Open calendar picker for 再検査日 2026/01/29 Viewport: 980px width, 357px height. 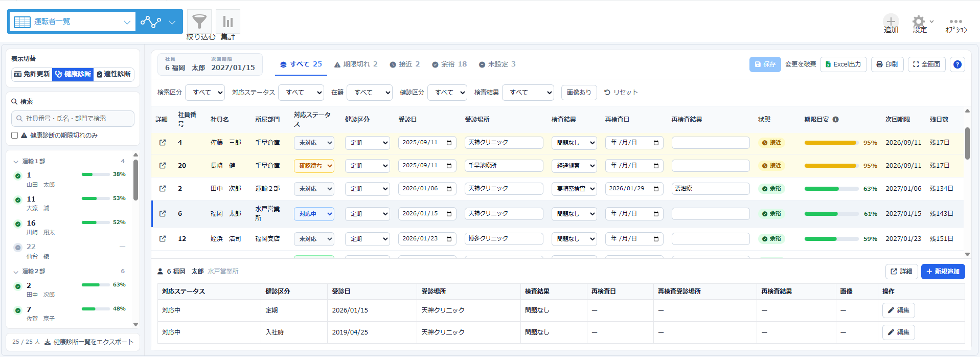click(x=656, y=189)
